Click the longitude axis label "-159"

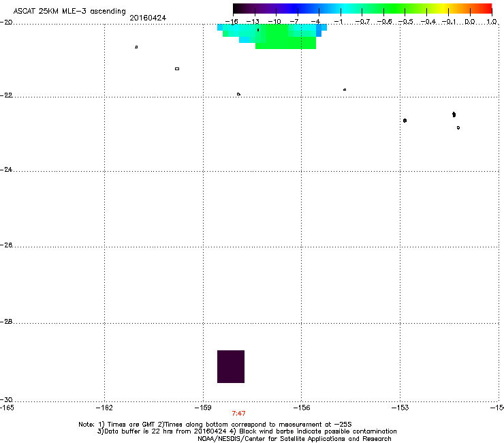point(203,408)
